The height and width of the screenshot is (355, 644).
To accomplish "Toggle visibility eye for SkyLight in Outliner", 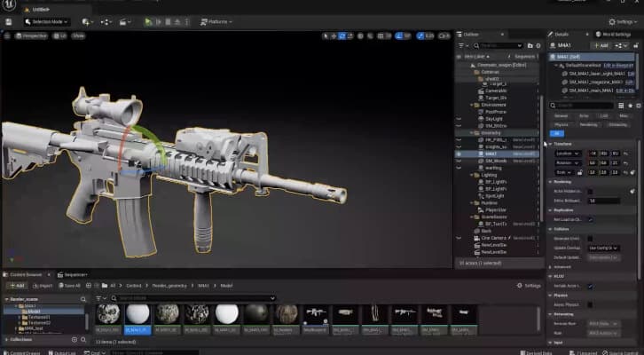I will pos(459,119).
